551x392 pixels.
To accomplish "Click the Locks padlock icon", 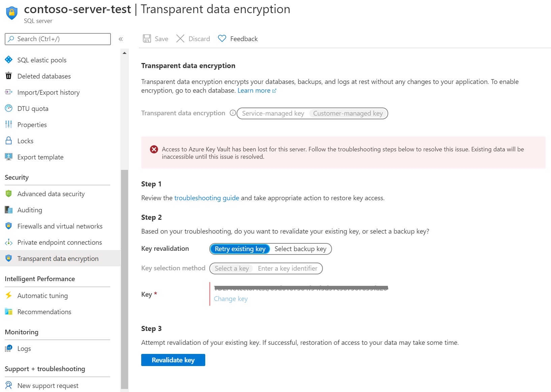I will [x=8, y=141].
